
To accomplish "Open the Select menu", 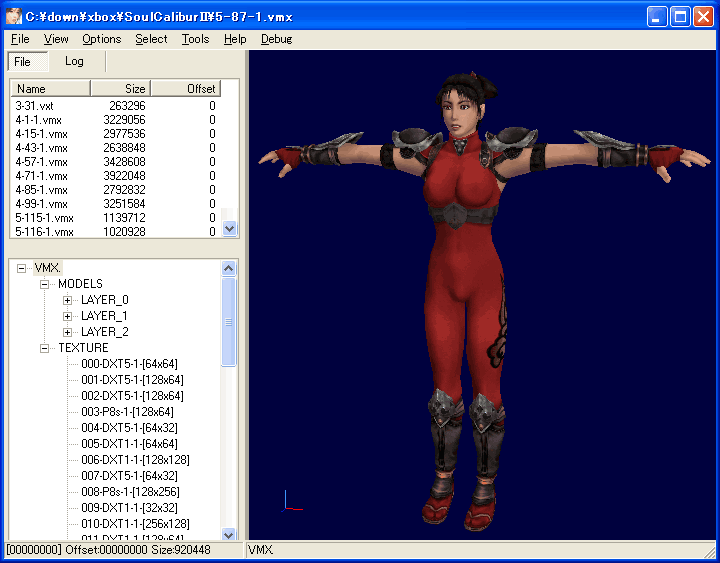I will [151, 39].
